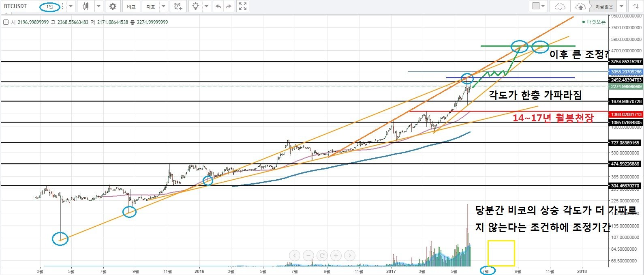This screenshot has width=644, height=275.
Task: Click the open price value 2196.99899999
Action: click(34, 22)
